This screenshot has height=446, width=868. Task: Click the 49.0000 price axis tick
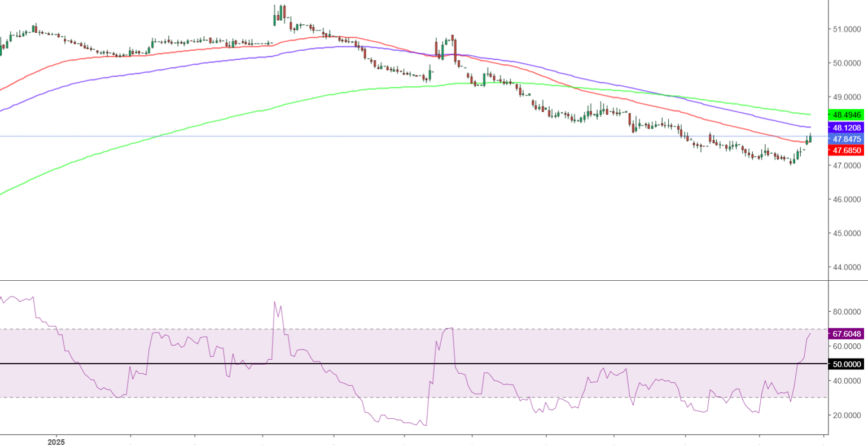pos(847,97)
